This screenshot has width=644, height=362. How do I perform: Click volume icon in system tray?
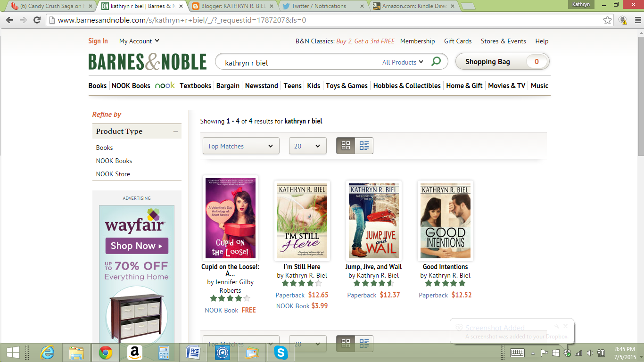click(x=590, y=353)
